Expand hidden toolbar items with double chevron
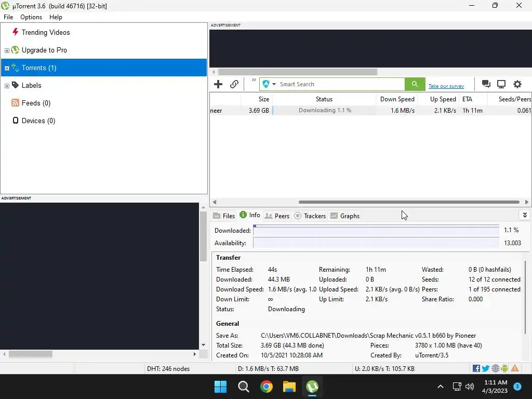532x399 pixels. tap(254, 80)
